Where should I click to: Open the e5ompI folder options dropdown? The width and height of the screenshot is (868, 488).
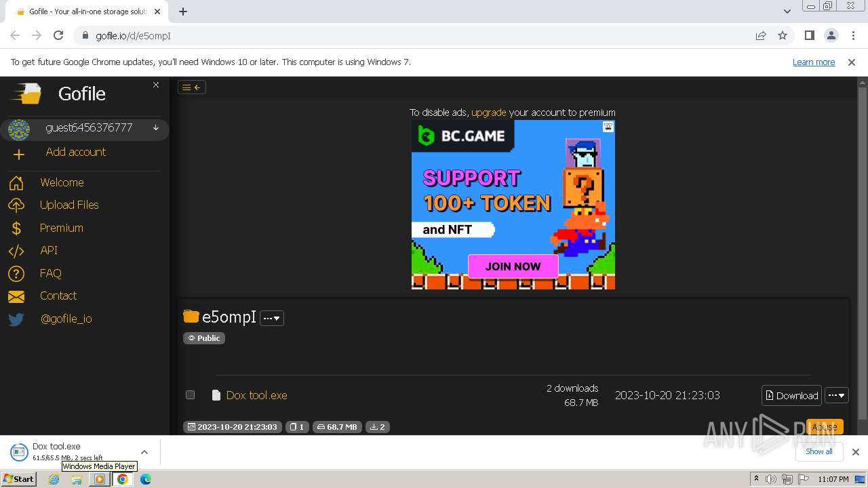pyautogui.click(x=272, y=318)
